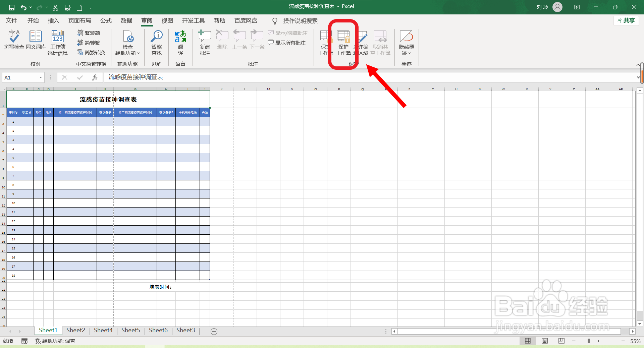The width and height of the screenshot is (644, 348).
Task: Click the Save icon in quick access toolbar
Action: click(11, 7)
